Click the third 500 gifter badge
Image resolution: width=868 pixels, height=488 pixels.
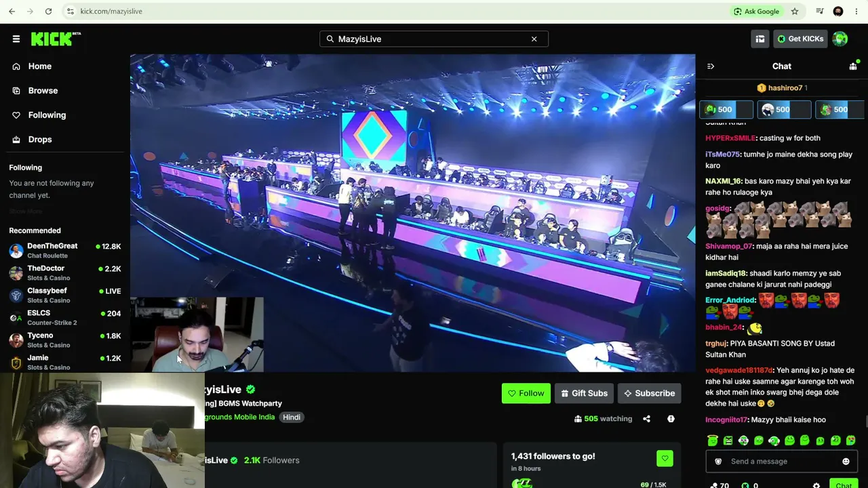point(841,110)
